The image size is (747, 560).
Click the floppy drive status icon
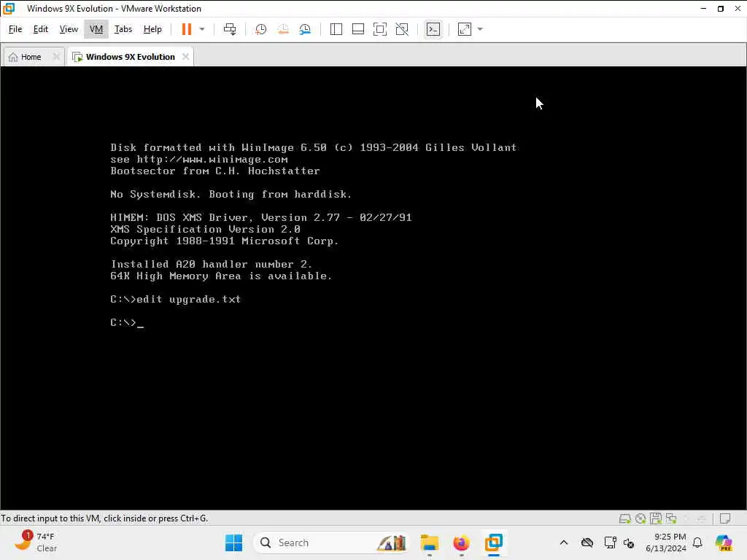pyautogui.click(x=656, y=518)
